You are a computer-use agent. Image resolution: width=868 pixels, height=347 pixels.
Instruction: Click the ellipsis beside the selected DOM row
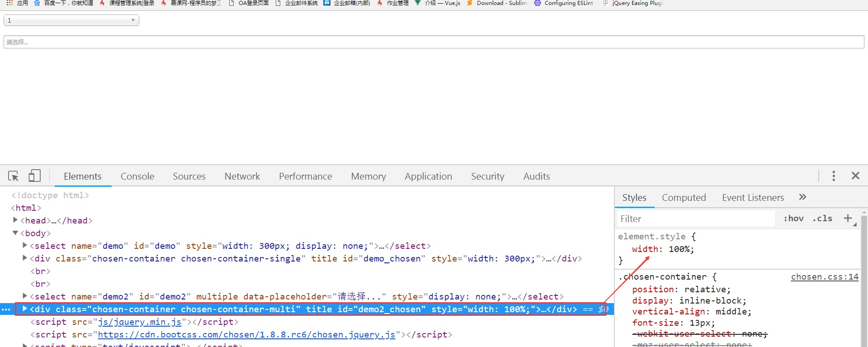[6, 309]
